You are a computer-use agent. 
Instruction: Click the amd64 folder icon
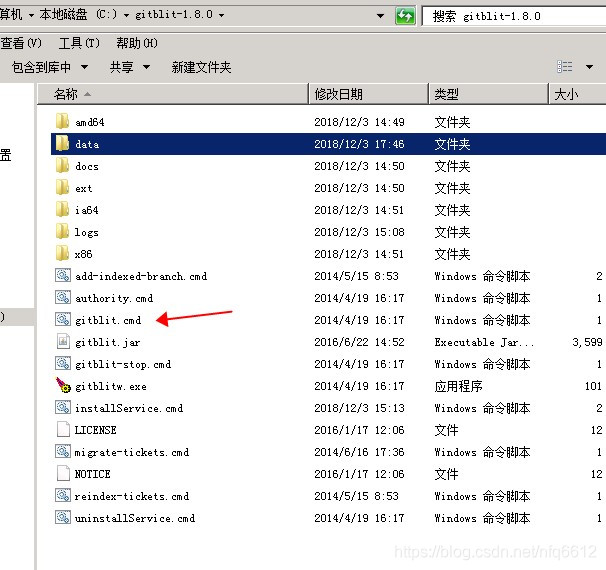(x=62, y=121)
